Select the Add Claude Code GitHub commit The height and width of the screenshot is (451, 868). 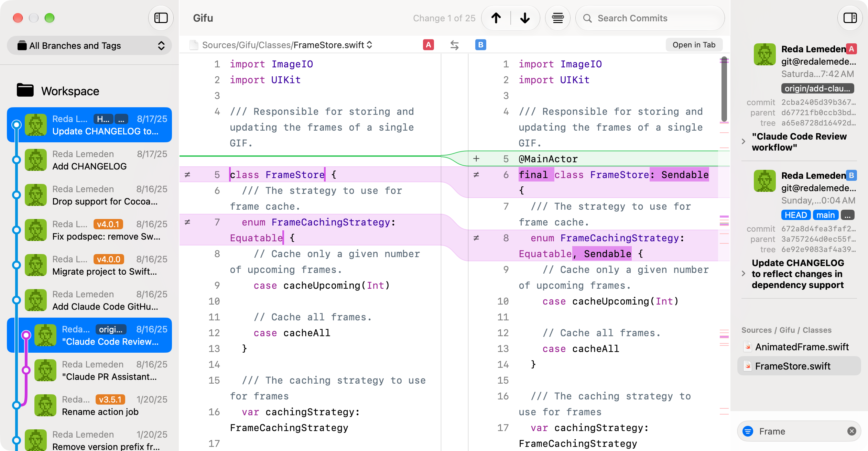[89, 300]
